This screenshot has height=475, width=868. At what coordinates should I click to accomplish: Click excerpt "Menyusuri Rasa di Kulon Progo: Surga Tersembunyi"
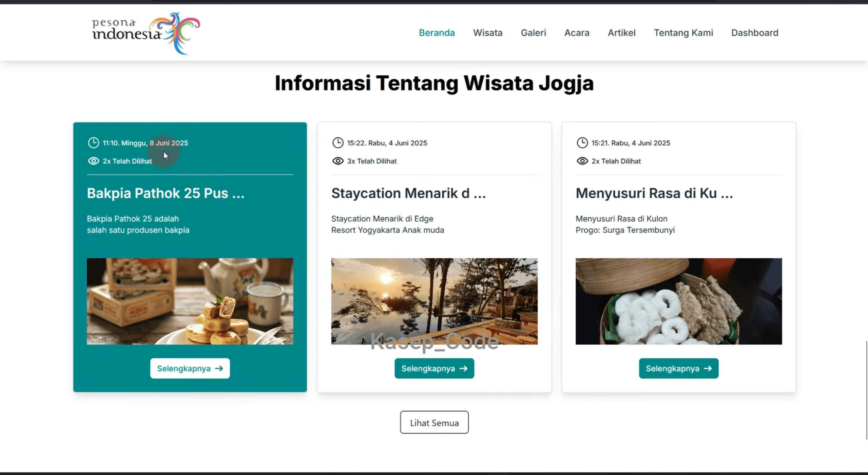point(625,224)
